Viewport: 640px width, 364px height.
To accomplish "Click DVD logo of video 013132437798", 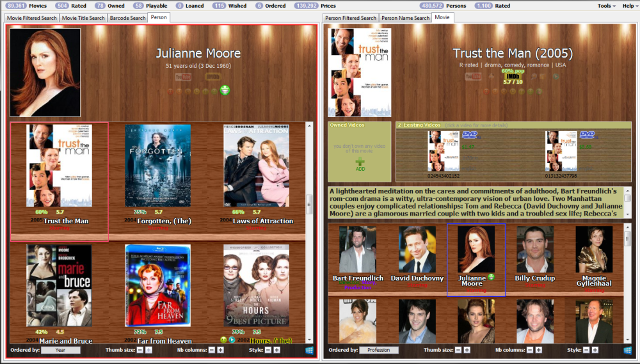I will point(588,135).
